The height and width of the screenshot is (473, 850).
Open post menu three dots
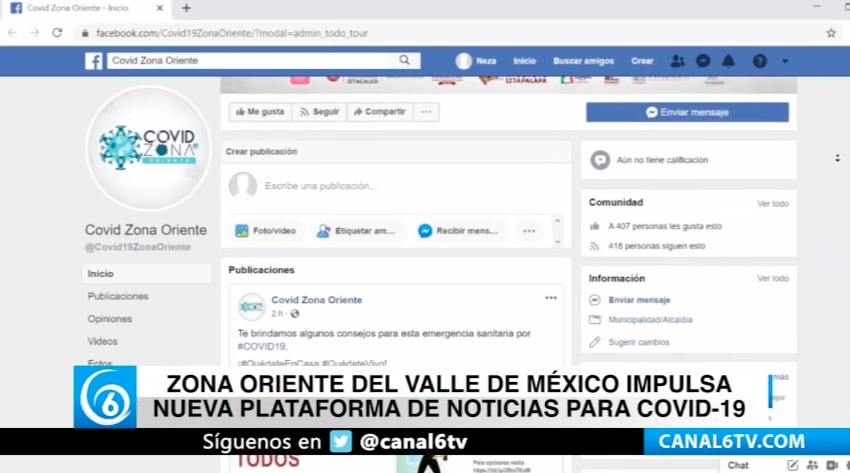(x=551, y=298)
